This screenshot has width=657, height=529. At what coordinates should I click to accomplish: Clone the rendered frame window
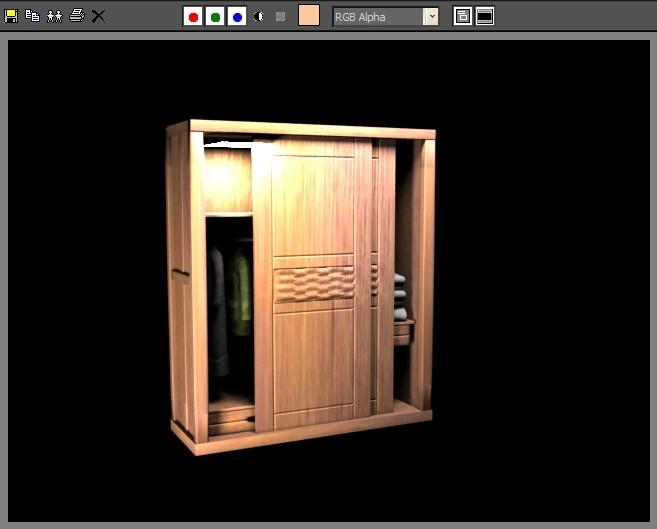(54, 16)
